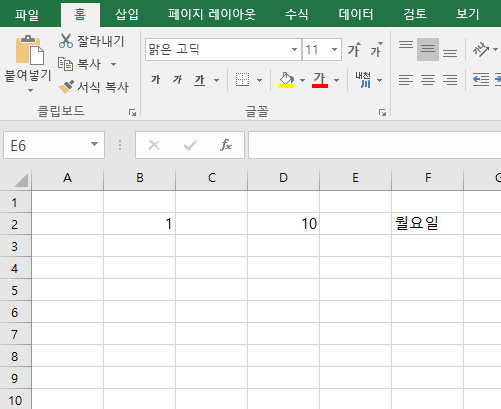Click the Paste (붙여넣기) clipboard icon
Screen dimensions: 501x409
click(x=29, y=50)
